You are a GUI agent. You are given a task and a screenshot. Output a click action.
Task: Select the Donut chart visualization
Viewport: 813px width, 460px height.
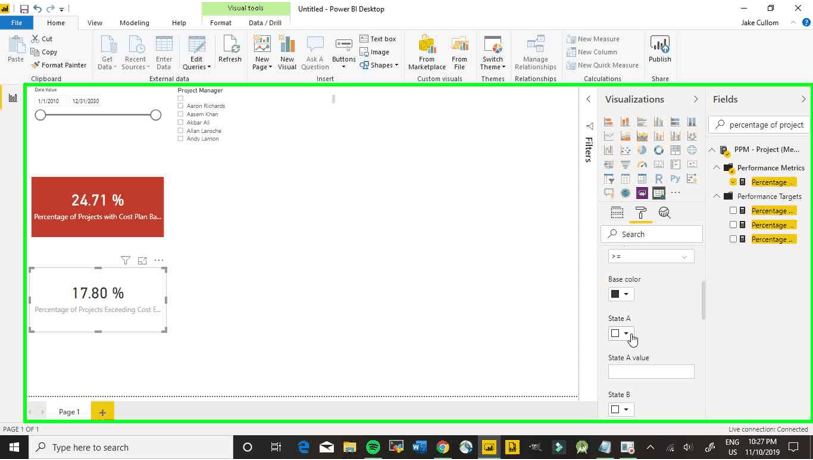[x=658, y=150]
